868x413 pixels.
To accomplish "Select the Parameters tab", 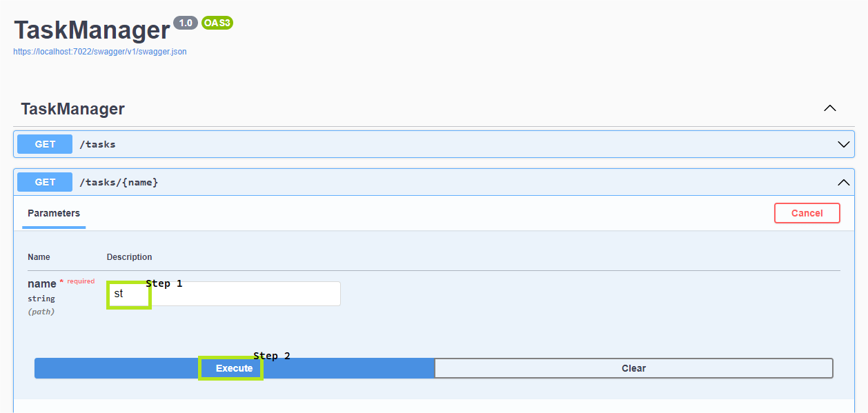I will [x=54, y=213].
